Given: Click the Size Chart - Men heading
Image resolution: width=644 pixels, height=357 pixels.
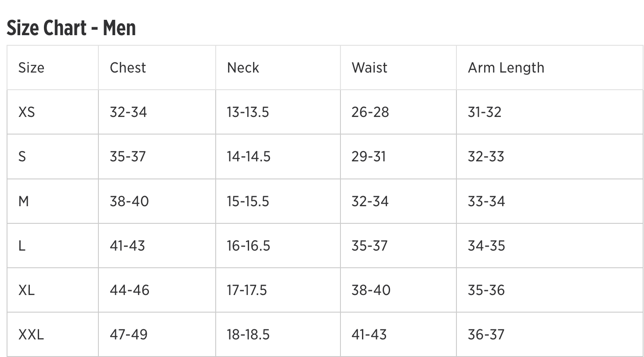Looking at the screenshot, I should 71,28.
